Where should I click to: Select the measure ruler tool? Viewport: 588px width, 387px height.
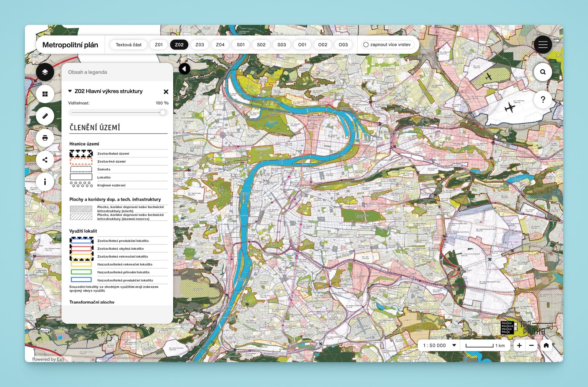pyautogui.click(x=45, y=116)
